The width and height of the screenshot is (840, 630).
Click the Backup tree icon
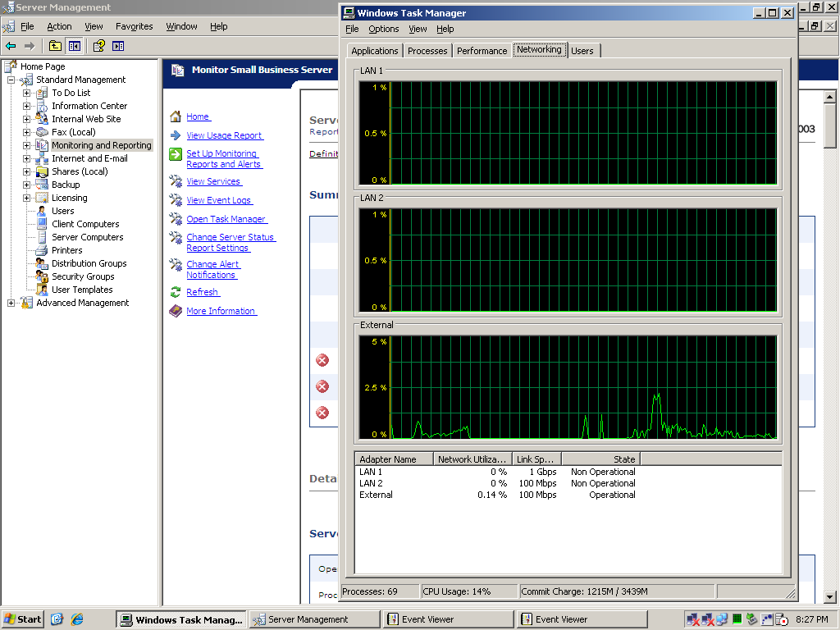42,185
